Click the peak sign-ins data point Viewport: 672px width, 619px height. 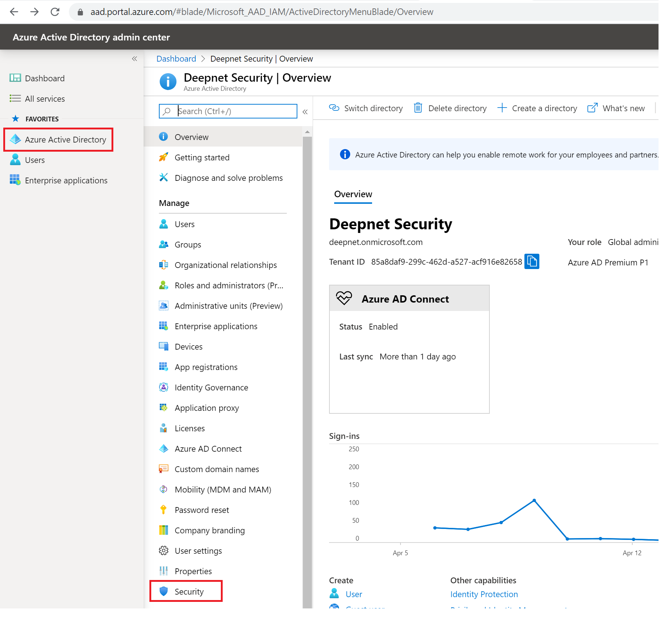point(534,501)
